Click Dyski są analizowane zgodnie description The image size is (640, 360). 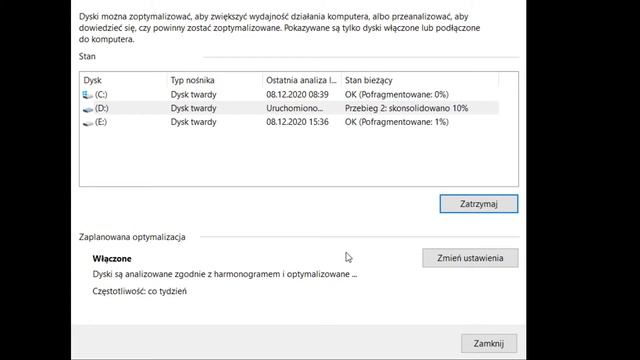225,274
